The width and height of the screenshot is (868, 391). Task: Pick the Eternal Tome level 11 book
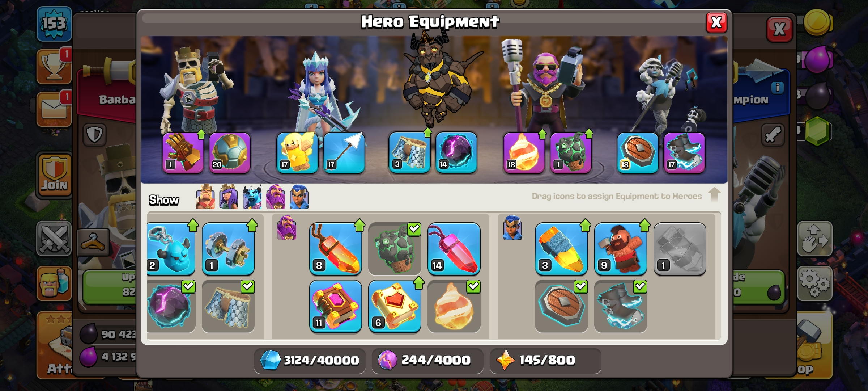(336, 306)
